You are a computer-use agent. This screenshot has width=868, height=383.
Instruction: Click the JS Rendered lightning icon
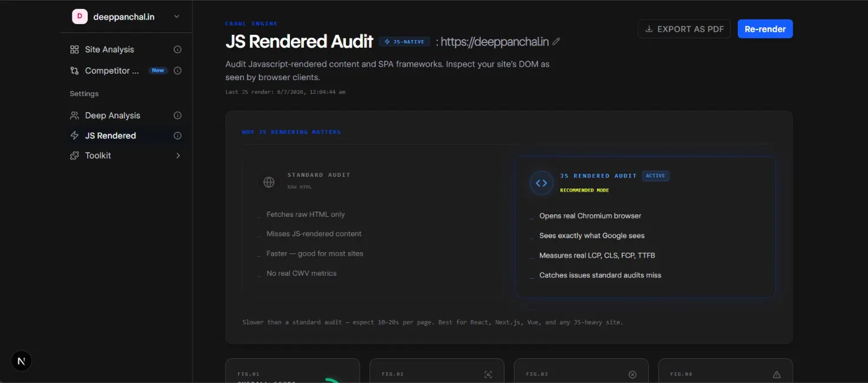point(74,136)
